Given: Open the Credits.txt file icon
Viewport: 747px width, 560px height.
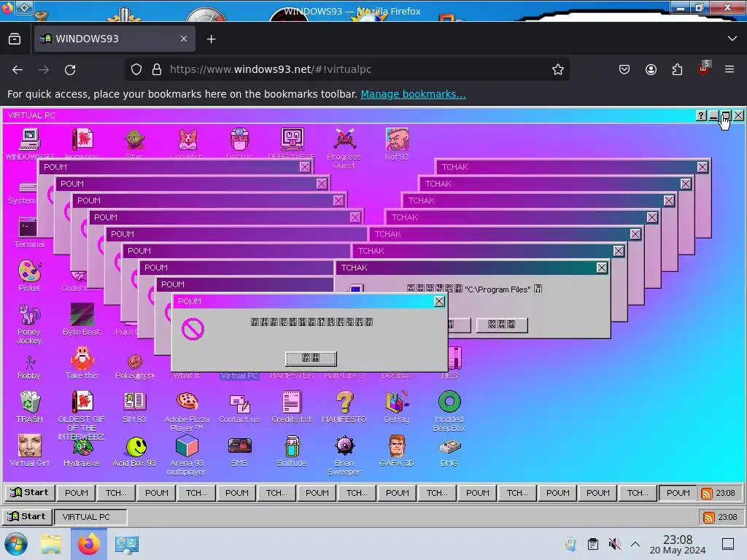Looking at the screenshot, I should (x=292, y=407).
